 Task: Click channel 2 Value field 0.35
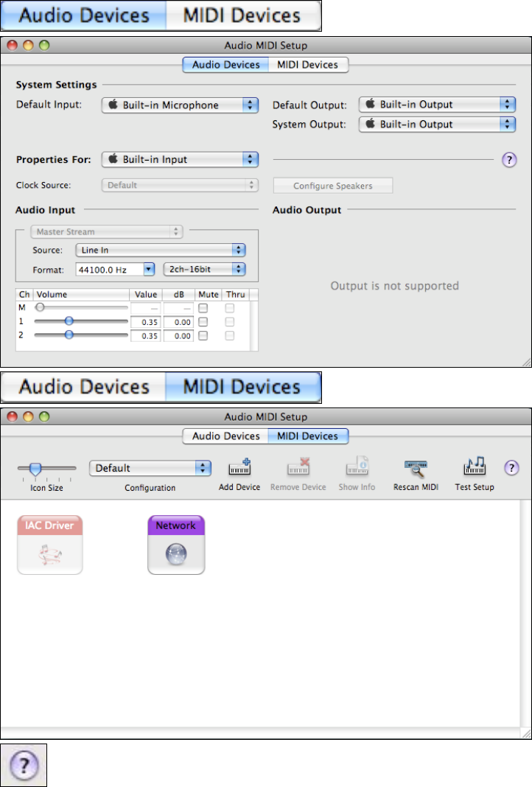pos(146,336)
